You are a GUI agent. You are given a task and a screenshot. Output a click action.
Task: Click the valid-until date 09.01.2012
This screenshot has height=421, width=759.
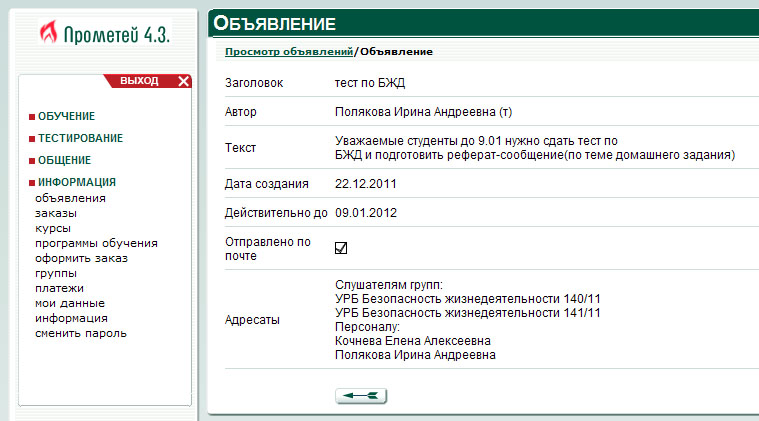point(365,213)
